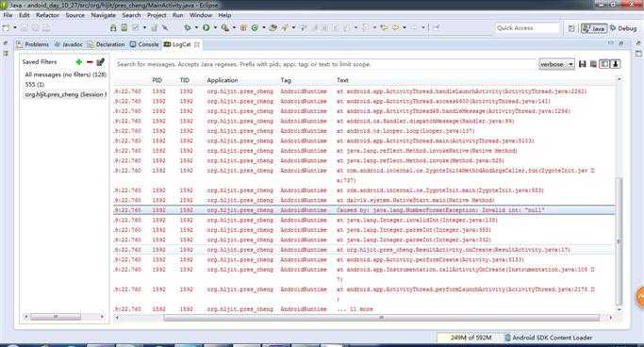Toggle display of saved filters view
This screenshot has height=347, width=644.
click(604, 64)
